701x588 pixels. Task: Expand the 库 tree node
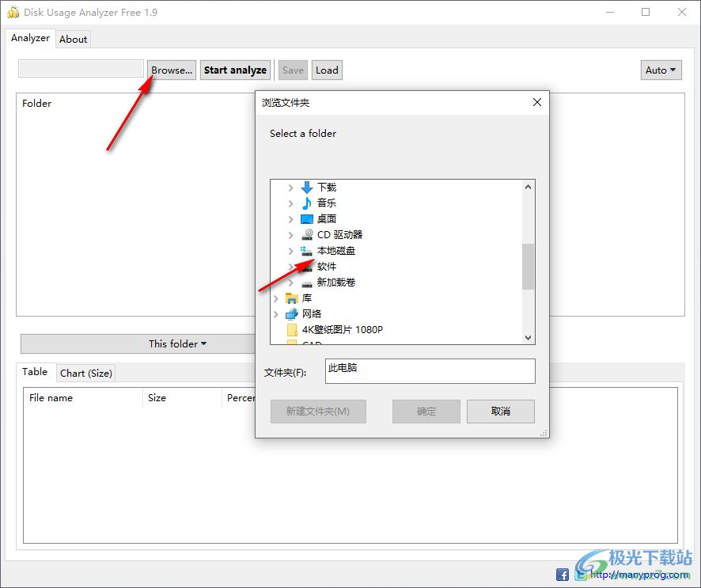click(x=276, y=298)
